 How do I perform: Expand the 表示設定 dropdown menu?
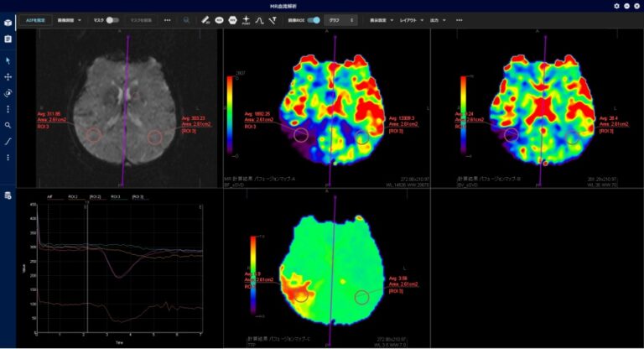coord(380,19)
